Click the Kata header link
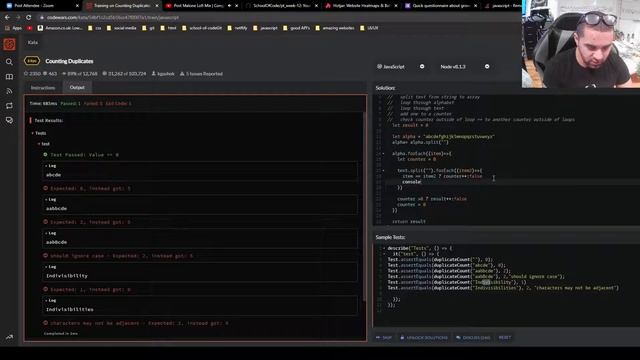This screenshot has width=640, height=360. click(x=33, y=42)
